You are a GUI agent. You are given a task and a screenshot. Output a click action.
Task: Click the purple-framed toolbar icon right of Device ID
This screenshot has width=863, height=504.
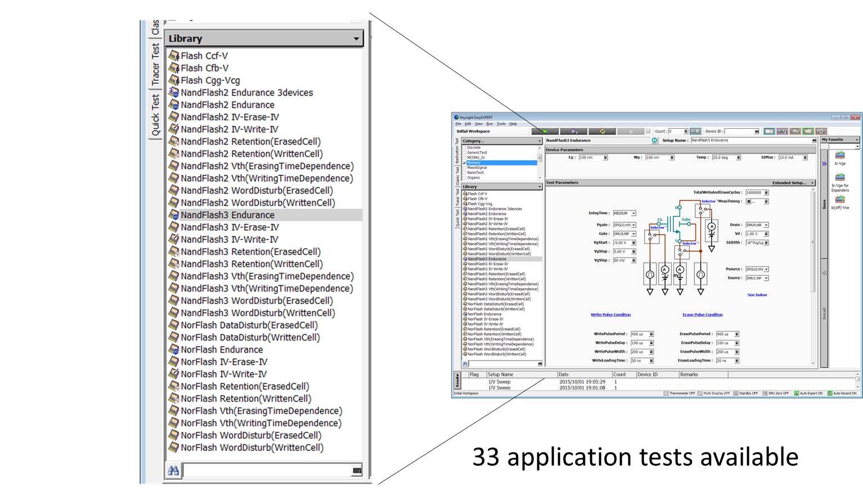[782, 131]
